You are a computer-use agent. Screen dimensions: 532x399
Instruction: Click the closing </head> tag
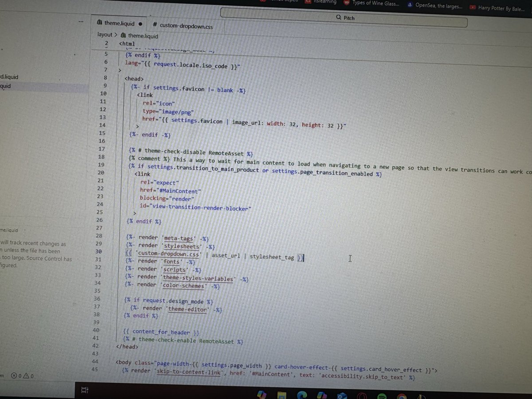127,347
